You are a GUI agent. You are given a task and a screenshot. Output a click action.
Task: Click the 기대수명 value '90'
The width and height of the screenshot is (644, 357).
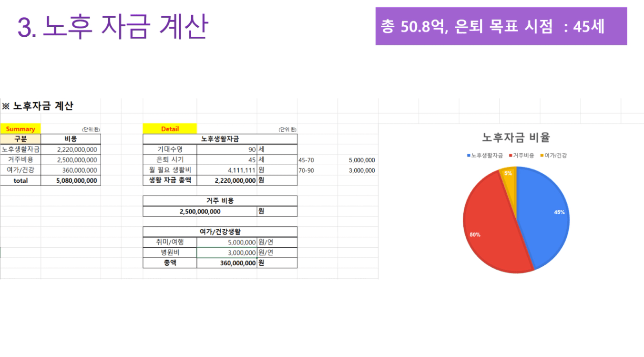point(227,149)
